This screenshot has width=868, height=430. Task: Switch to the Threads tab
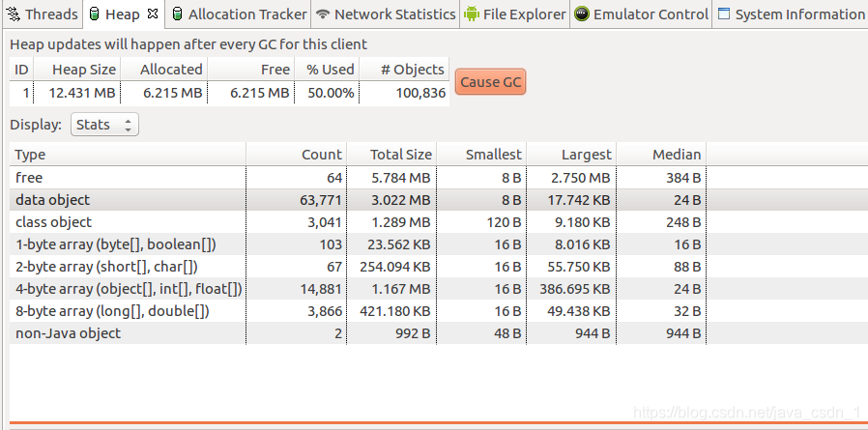click(42, 14)
